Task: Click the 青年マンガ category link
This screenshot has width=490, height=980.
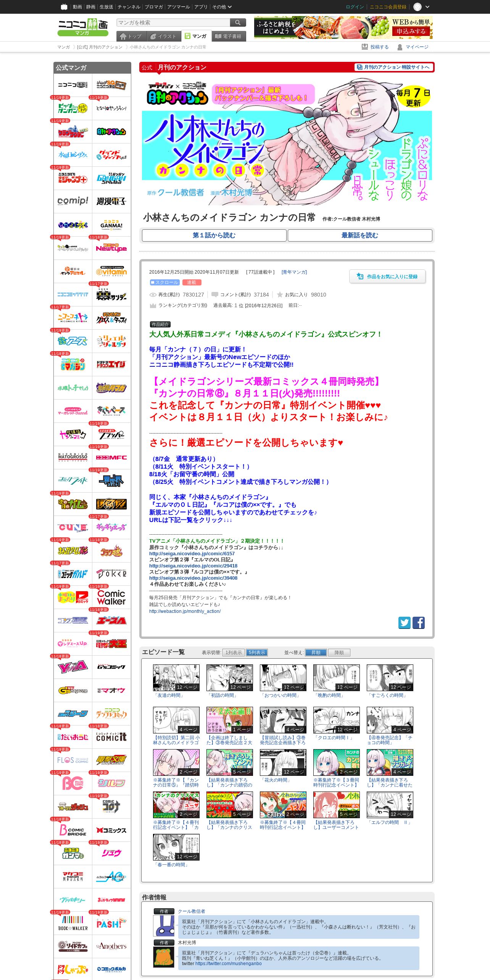Action: tap(294, 272)
